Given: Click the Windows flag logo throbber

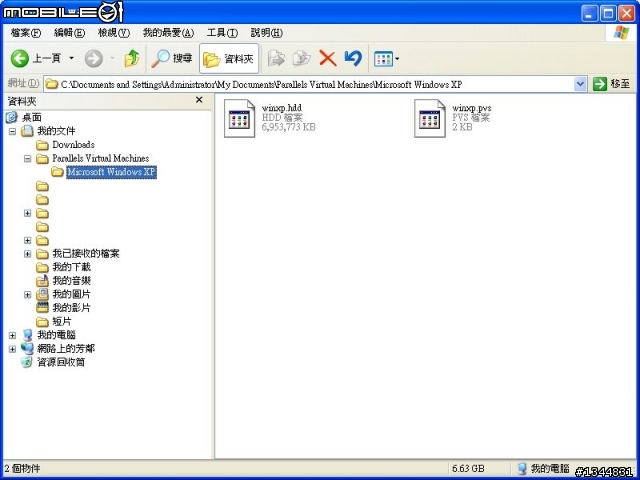Looking at the screenshot, I should click(x=621, y=33).
